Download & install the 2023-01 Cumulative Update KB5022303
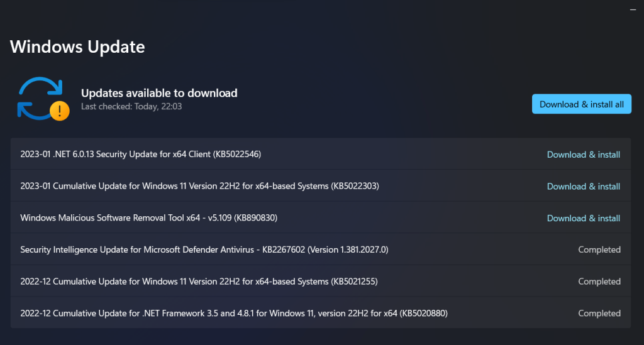Image resolution: width=644 pixels, height=345 pixels. click(583, 186)
